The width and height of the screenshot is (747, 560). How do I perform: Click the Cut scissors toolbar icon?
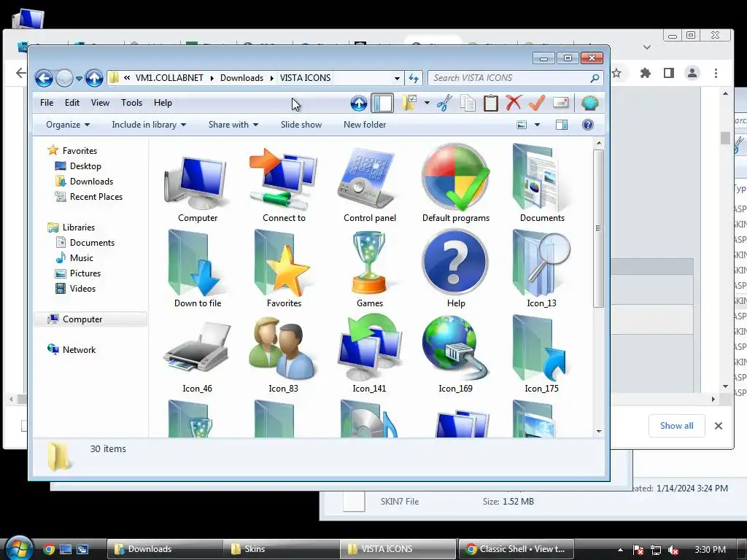click(444, 103)
